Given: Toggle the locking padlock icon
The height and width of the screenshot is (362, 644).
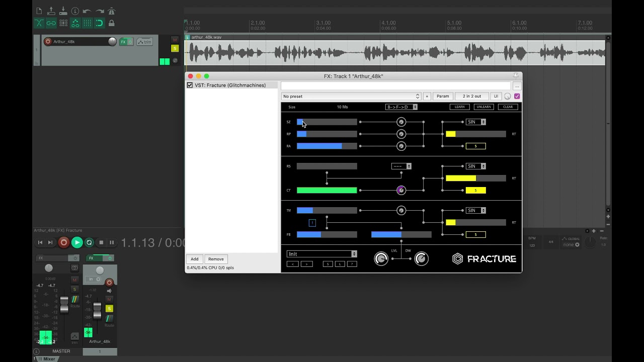Looking at the screenshot, I should (x=112, y=23).
